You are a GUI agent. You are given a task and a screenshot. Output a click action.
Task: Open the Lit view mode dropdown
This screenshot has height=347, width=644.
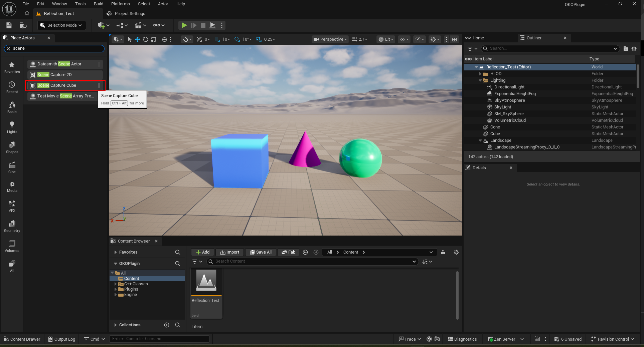pyautogui.click(x=386, y=39)
